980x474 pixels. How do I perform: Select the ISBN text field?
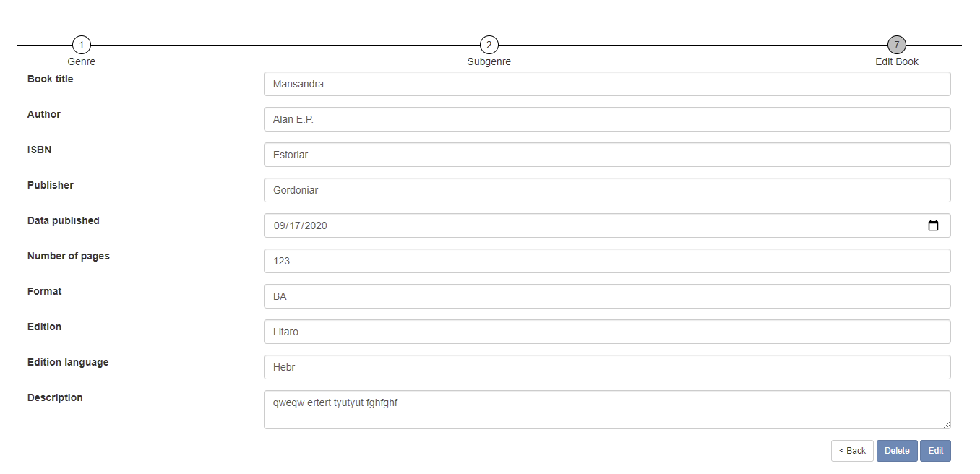tap(607, 155)
